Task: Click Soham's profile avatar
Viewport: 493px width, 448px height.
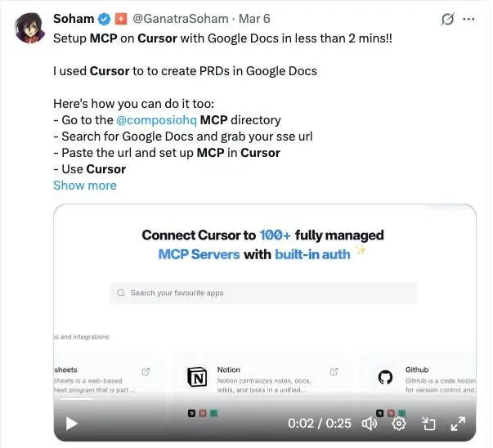Action: (x=28, y=28)
